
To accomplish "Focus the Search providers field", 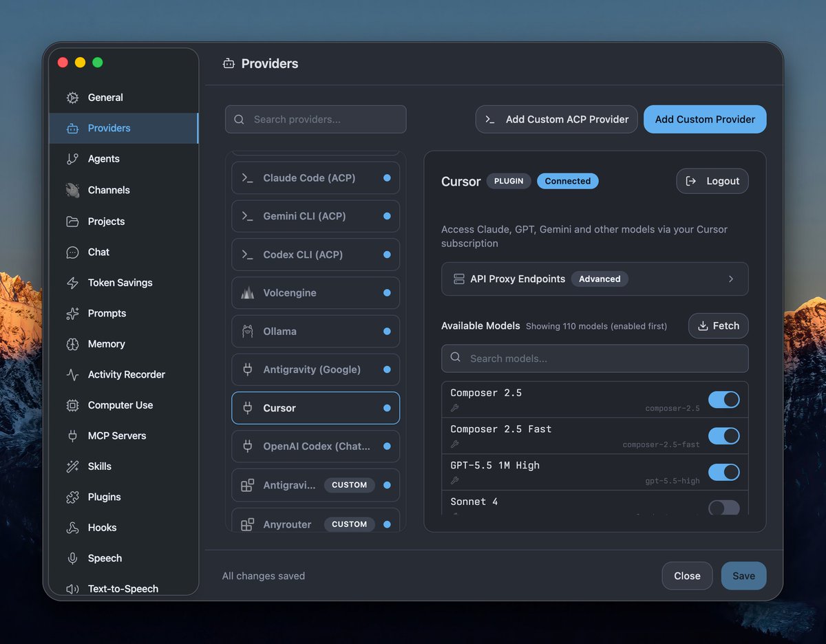I will [x=316, y=119].
